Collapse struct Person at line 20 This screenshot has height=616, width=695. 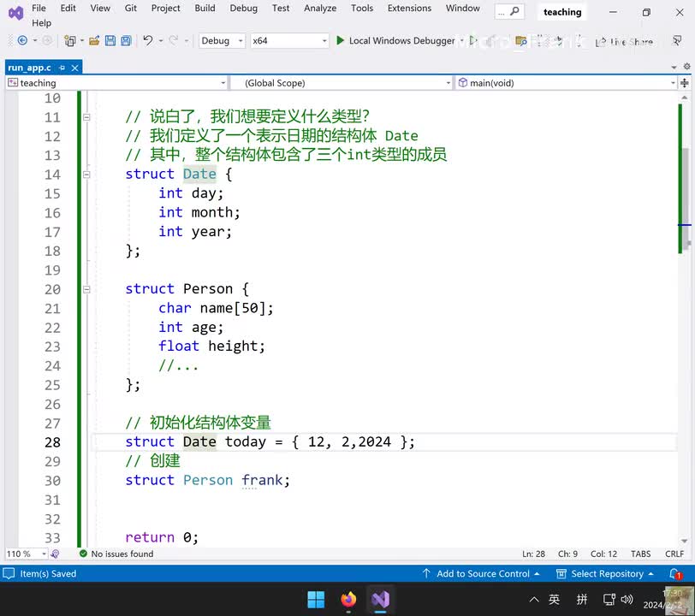click(86, 289)
